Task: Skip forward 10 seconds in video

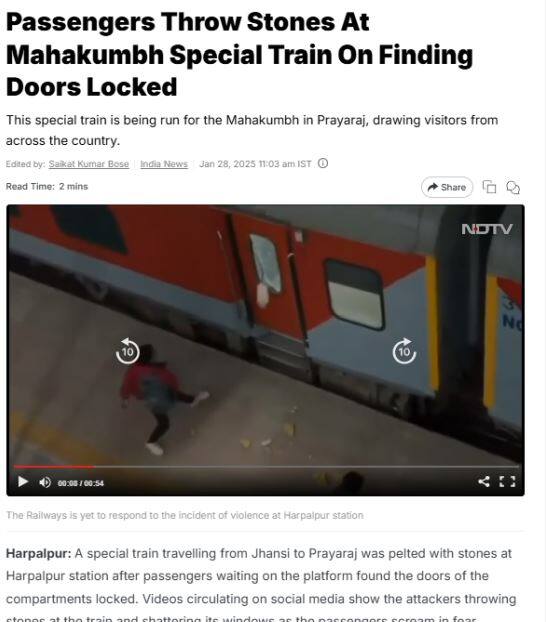Action: [x=404, y=351]
